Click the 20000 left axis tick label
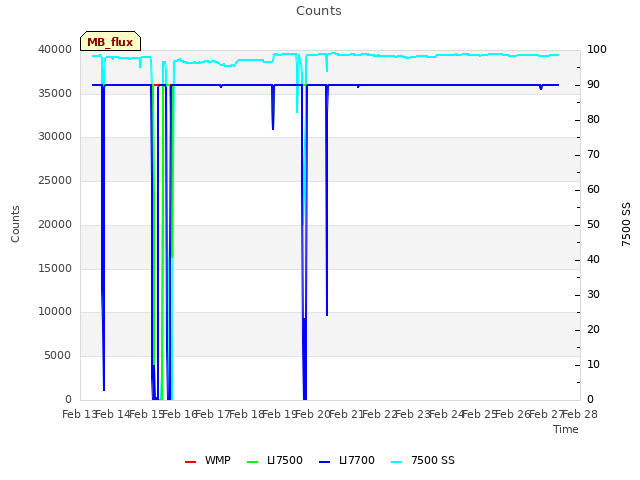Screen dimensions: 640x480 point(55,224)
